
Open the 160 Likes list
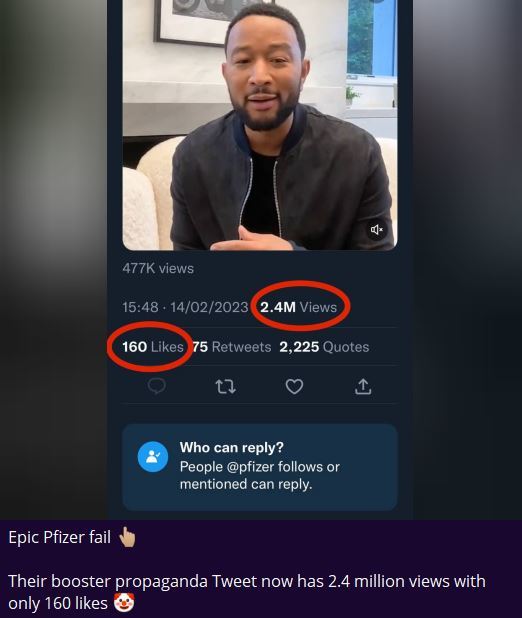pos(153,347)
